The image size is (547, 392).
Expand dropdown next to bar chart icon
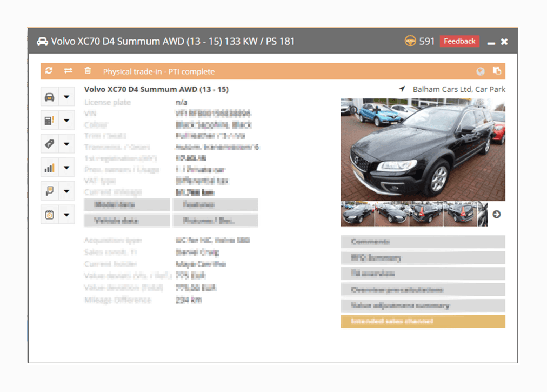point(66,168)
